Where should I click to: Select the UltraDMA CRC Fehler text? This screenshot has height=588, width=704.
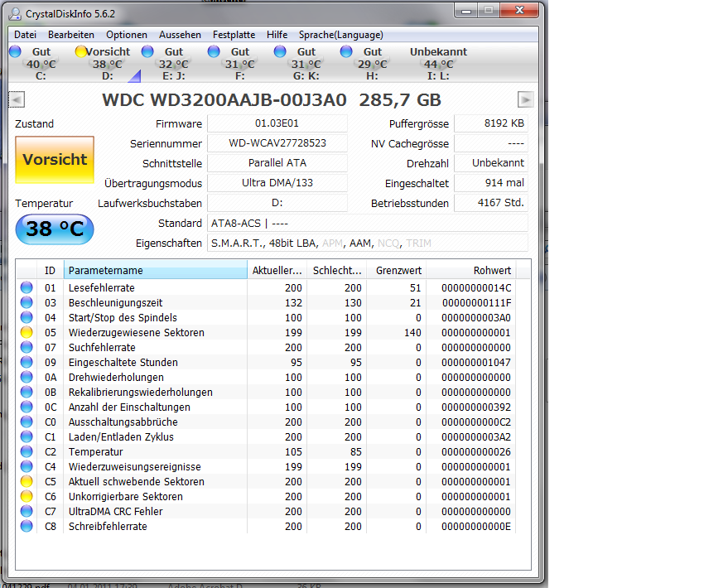click(115, 511)
